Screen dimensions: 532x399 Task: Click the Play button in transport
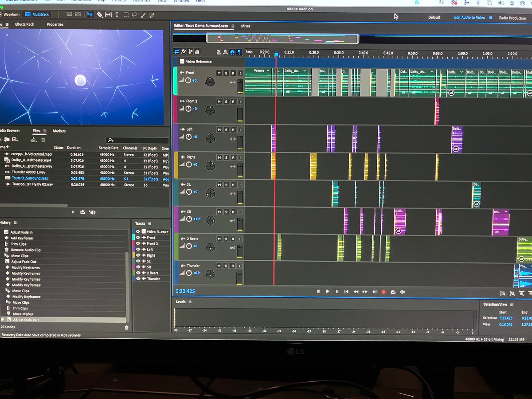[x=328, y=292]
